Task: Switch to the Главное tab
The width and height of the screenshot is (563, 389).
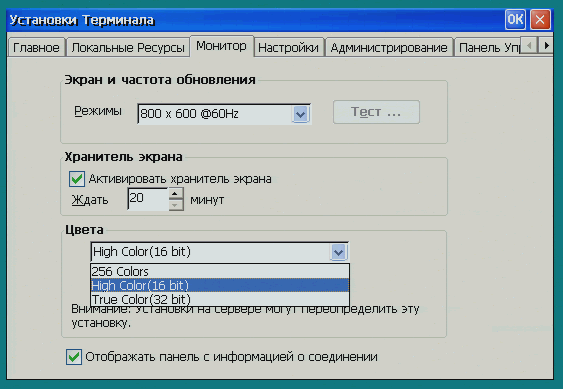Action: click(x=36, y=47)
